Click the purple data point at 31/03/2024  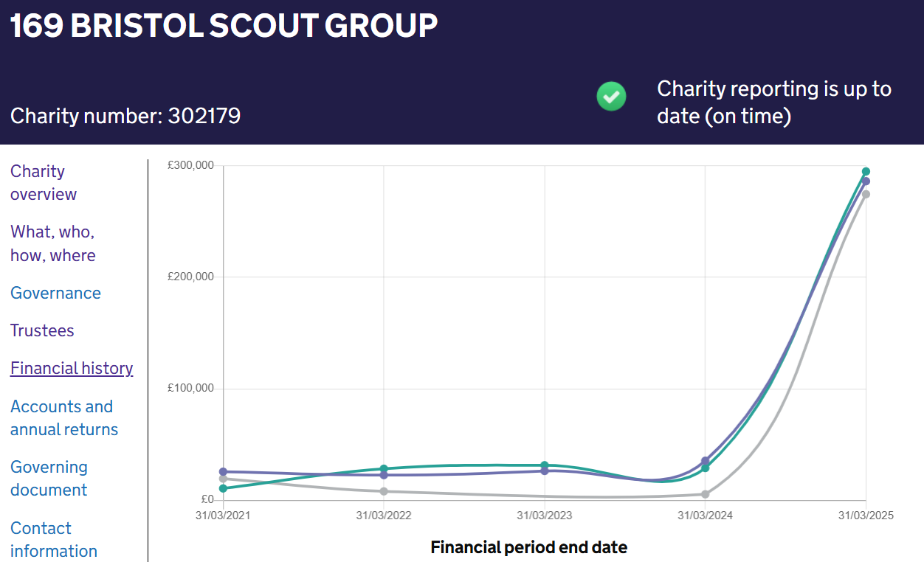click(705, 460)
